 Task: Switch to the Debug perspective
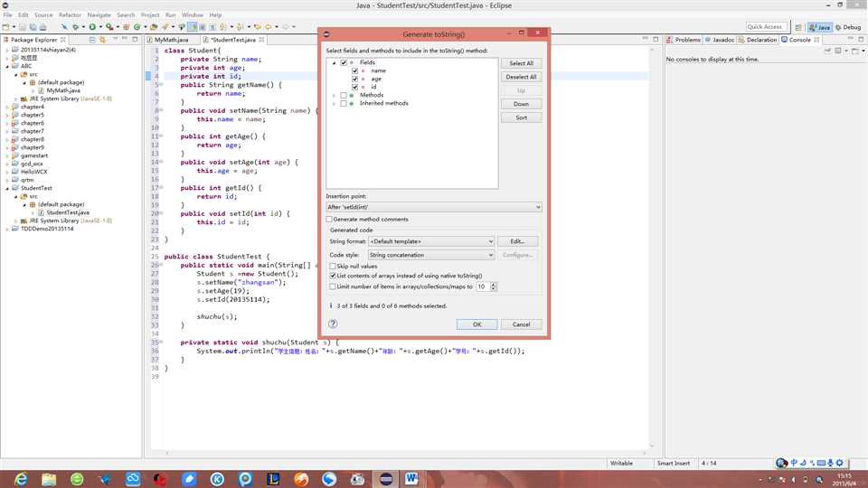click(848, 27)
